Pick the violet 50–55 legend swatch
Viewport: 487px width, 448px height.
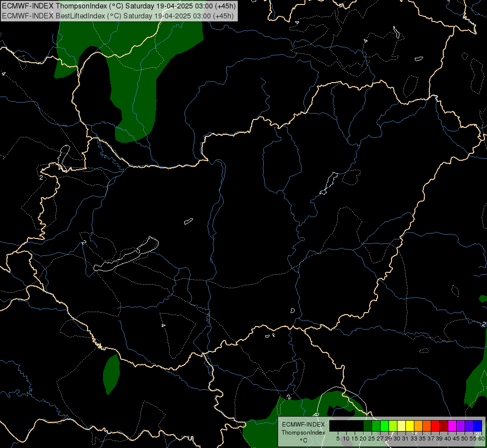click(x=469, y=426)
